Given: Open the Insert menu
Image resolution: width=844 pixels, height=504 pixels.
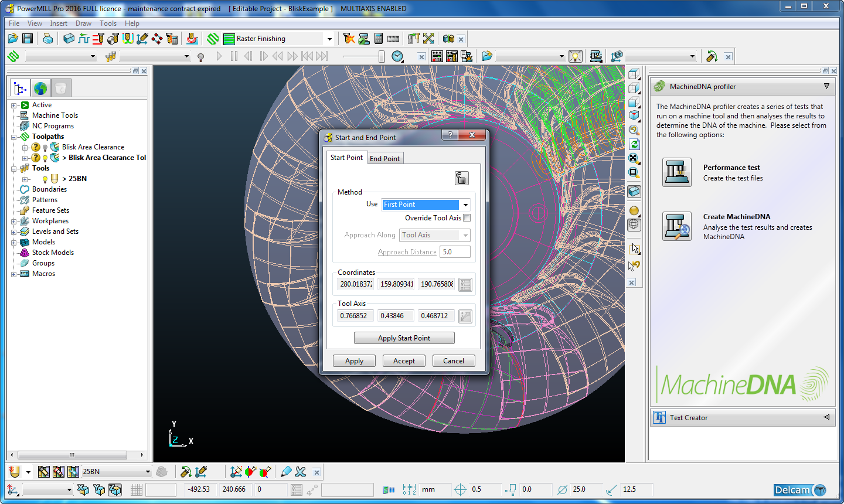Looking at the screenshot, I should point(59,23).
